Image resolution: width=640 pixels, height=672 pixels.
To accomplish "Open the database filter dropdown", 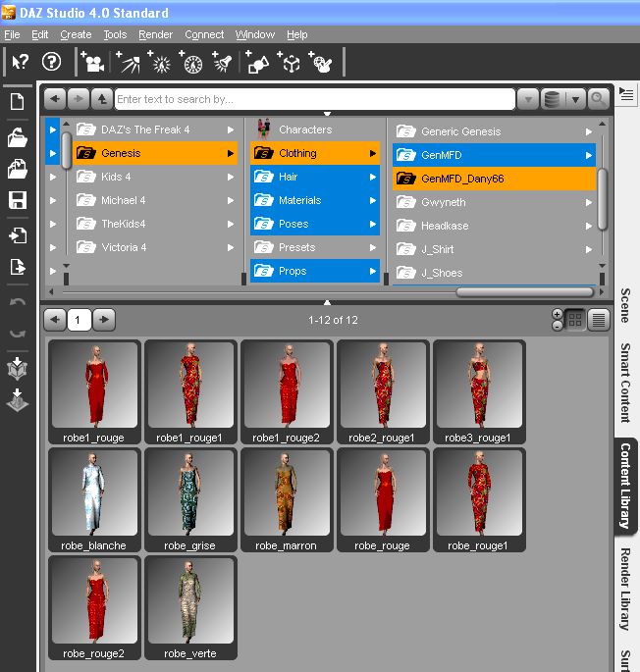I will pyautogui.click(x=575, y=99).
